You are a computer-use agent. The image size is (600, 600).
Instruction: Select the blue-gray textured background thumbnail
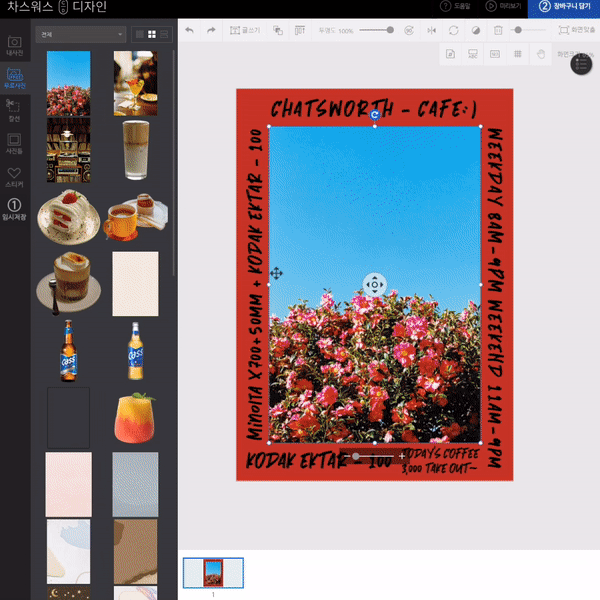tap(135, 484)
